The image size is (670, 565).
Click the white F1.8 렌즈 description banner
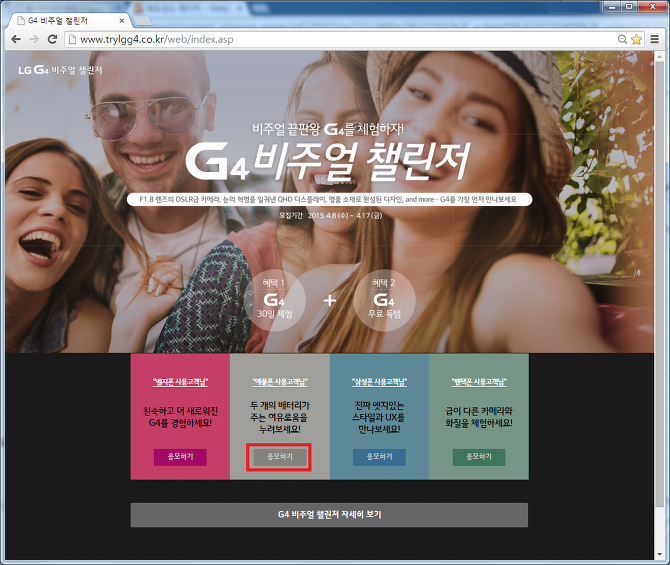point(329,200)
